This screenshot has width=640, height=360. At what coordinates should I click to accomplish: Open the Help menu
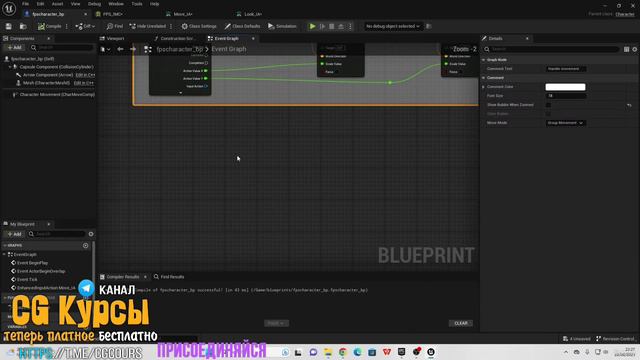pyautogui.click(x=154, y=4)
